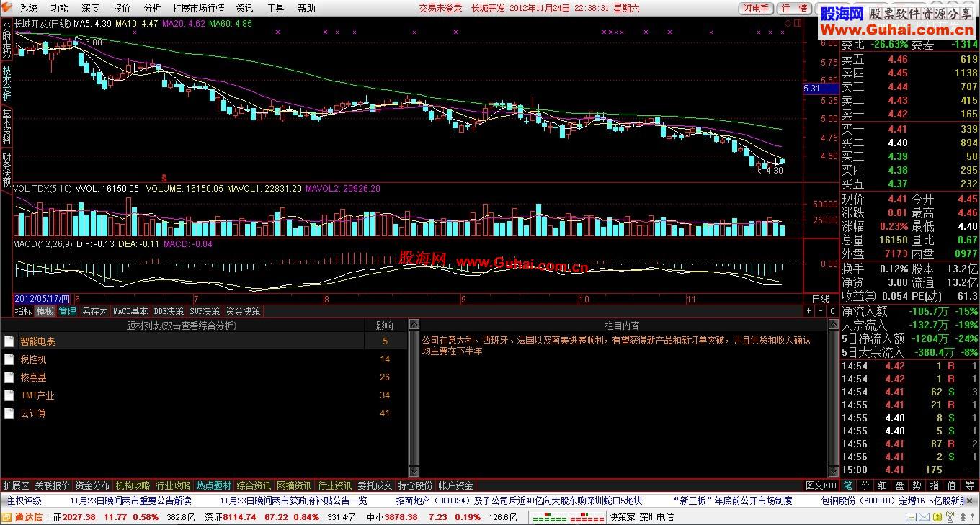Open news link about 招商地产（000024）
Viewport: 980px width, 525px height.
coord(519,501)
